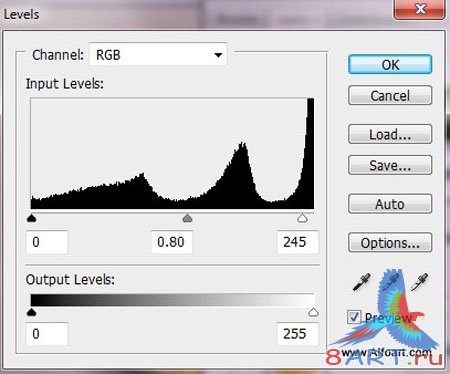Apply Auto levels correction
The image size is (450, 374).
390,204
